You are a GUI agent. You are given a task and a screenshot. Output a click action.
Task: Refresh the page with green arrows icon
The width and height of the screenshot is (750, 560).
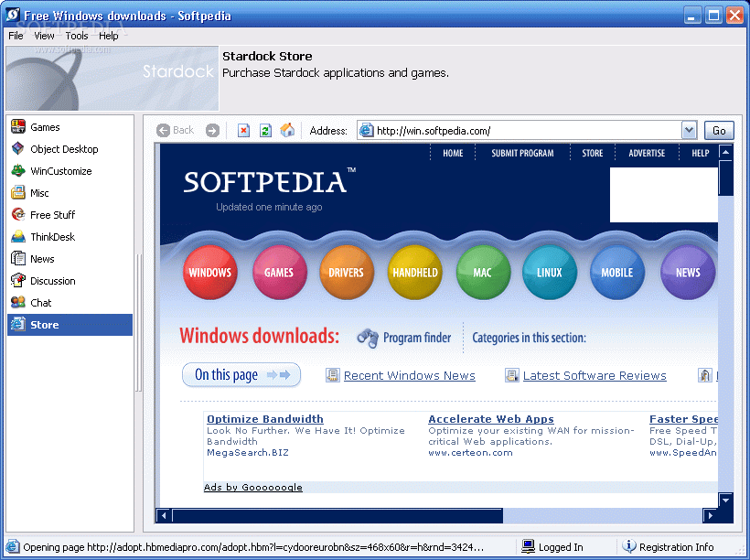pos(265,130)
